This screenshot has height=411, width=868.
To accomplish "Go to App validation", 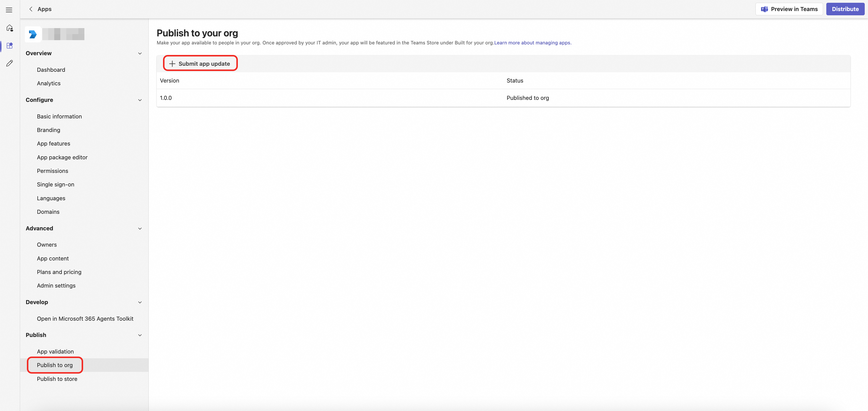I will click(x=55, y=352).
